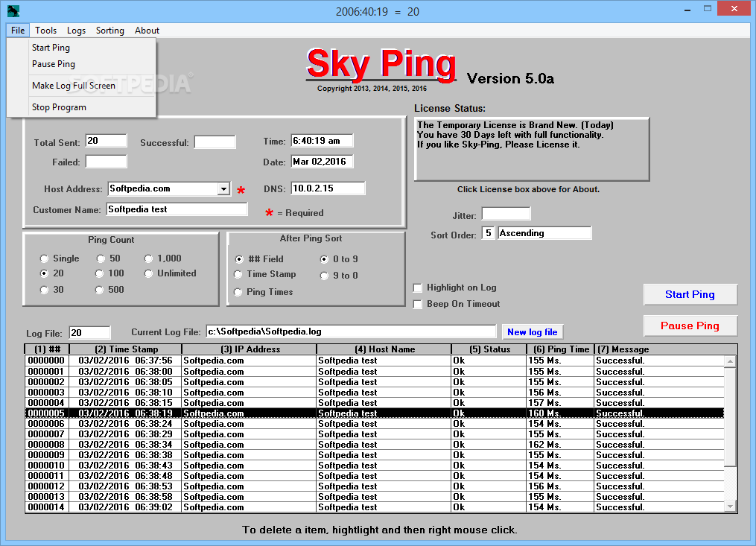Click the License Status box for About
This screenshot has height=546, width=756.
click(x=531, y=149)
